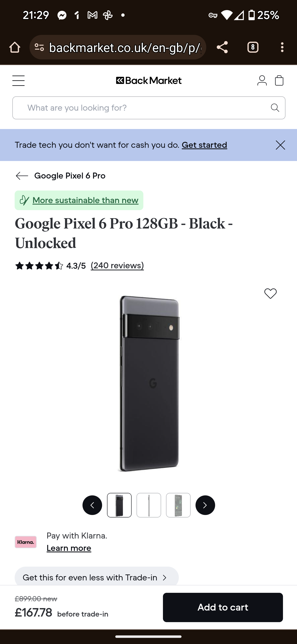Dismiss the trade-in promo banner
Image resolution: width=297 pixels, height=644 pixels.
point(280,145)
